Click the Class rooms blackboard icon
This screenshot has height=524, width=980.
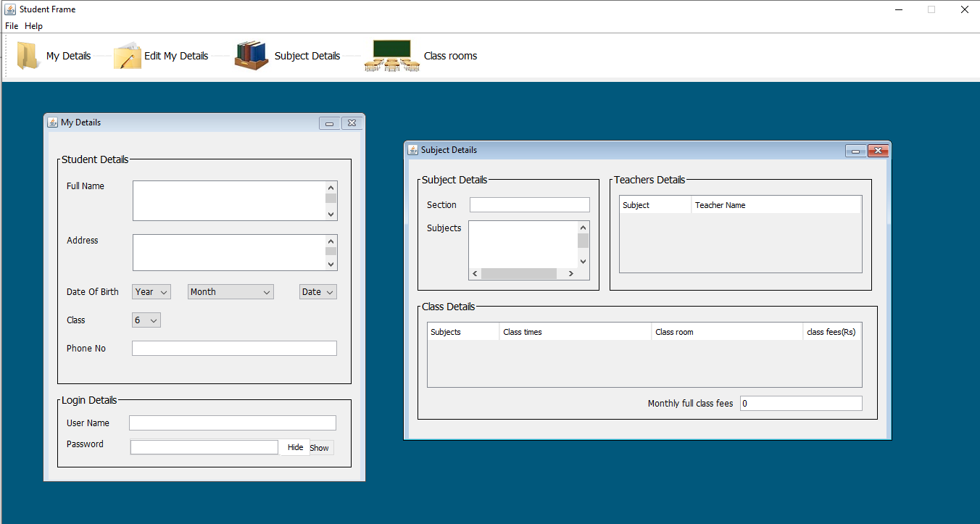pyautogui.click(x=391, y=55)
